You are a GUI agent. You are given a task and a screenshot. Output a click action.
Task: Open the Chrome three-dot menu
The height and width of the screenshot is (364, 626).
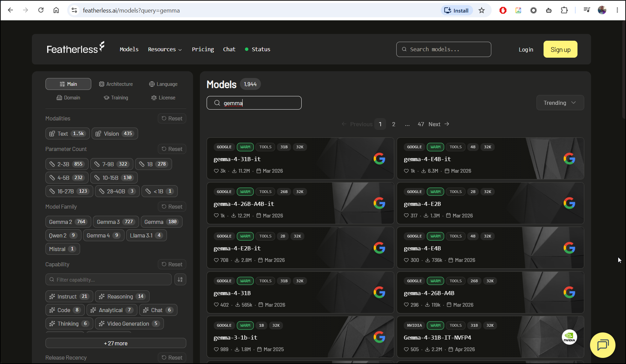click(617, 11)
